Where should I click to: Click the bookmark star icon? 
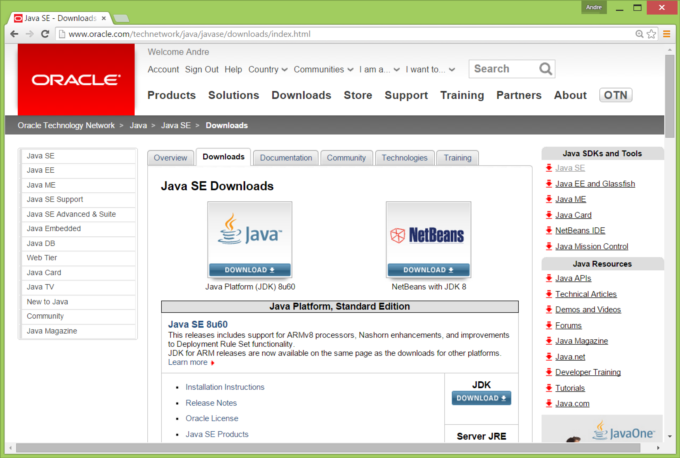pos(651,34)
